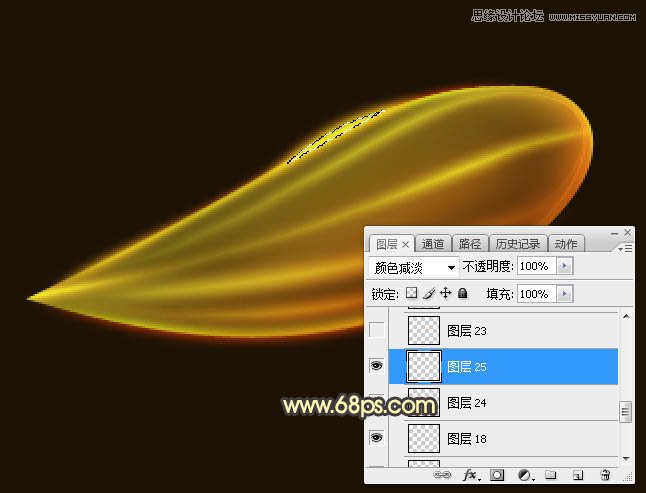The width and height of the screenshot is (646, 493).
Task: Switch to the 历史记录 tab
Action: click(x=517, y=243)
